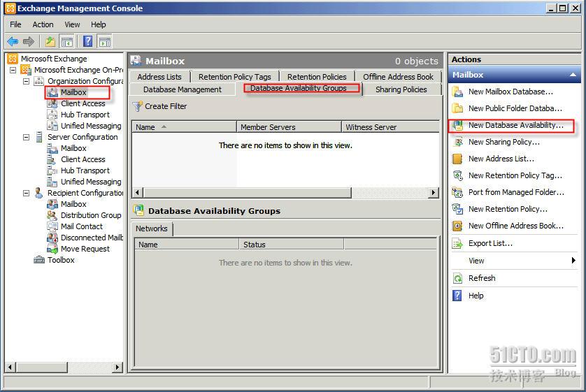Sort by the Member Servers column header
Screen dimensions: 586x392
(290, 127)
